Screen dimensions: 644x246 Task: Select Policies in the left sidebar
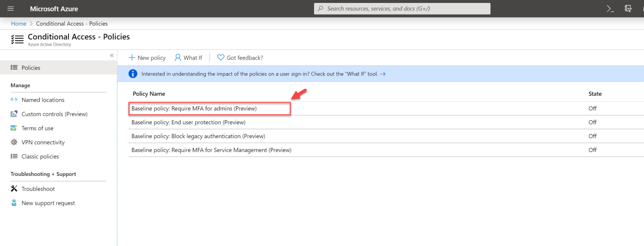pos(30,67)
